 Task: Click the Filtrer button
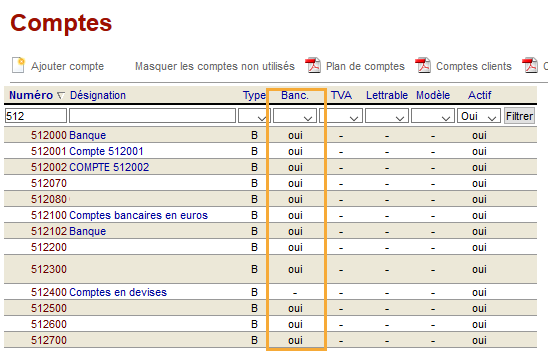tap(519, 116)
